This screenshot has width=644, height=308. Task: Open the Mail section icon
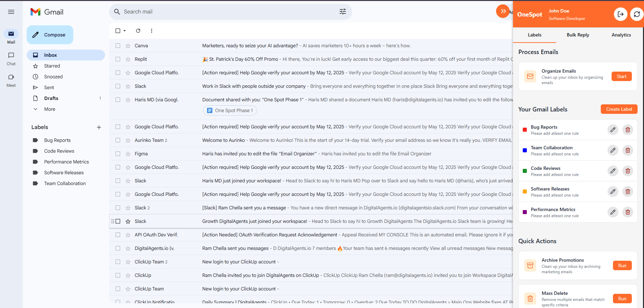(x=11, y=34)
